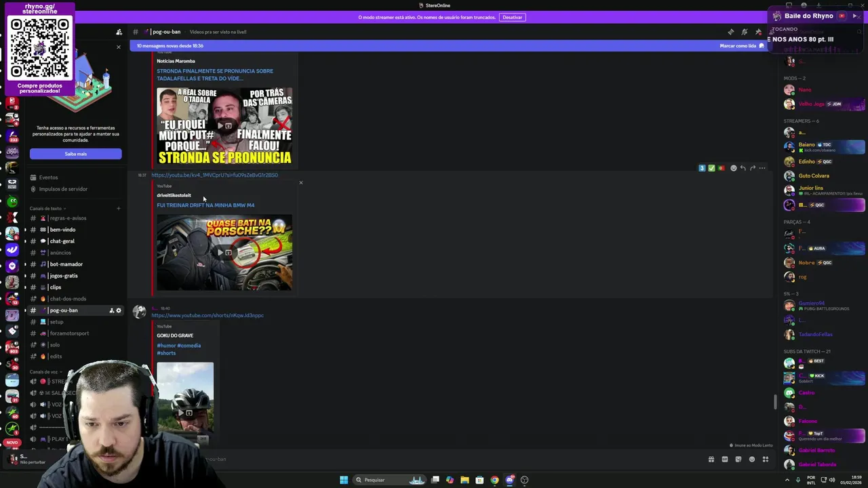Open the youtu.be link above BMW video
Viewport: 868px width, 488px height.
point(214,175)
